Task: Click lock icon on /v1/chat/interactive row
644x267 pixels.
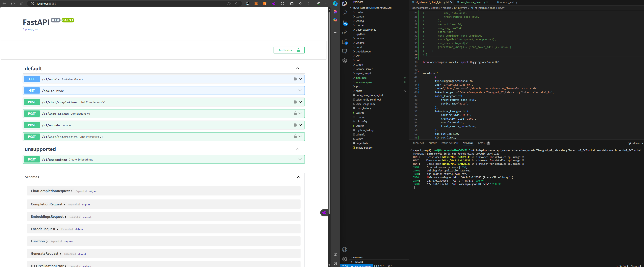Action: (295, 136)
